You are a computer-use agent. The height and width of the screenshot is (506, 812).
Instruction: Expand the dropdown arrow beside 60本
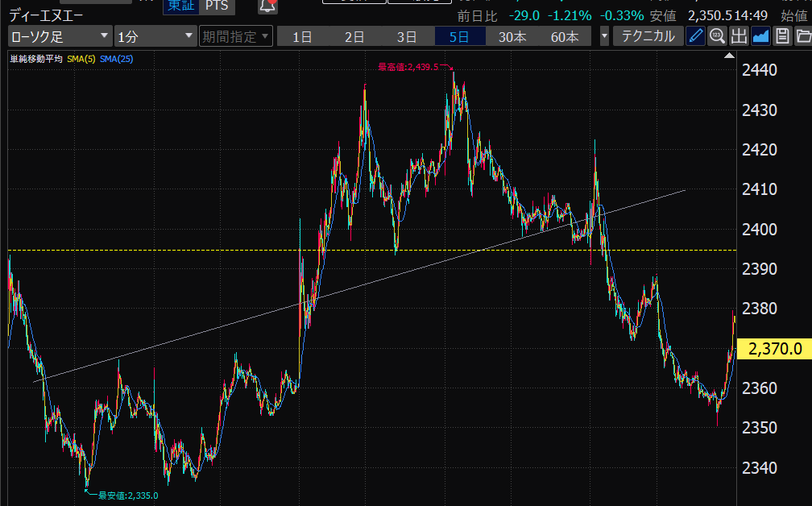point(604,37)
